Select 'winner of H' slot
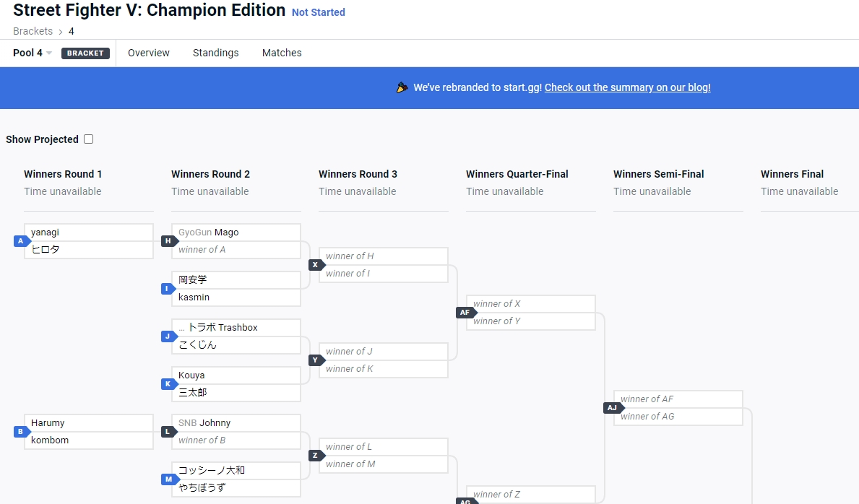This screenshot has height=504, width=859. [x=384, y=256]
